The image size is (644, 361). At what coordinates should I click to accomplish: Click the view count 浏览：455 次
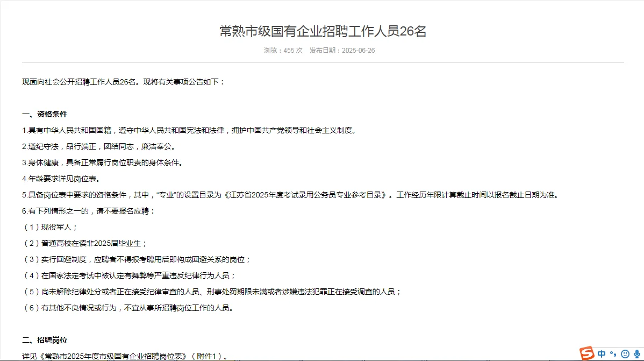tap(283, 51)
